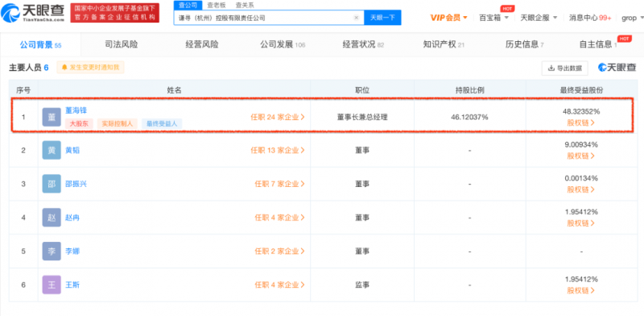The image size is (644, 316).
Task: Open 黄韬 profile name link
Action: [x=72, y=150]
